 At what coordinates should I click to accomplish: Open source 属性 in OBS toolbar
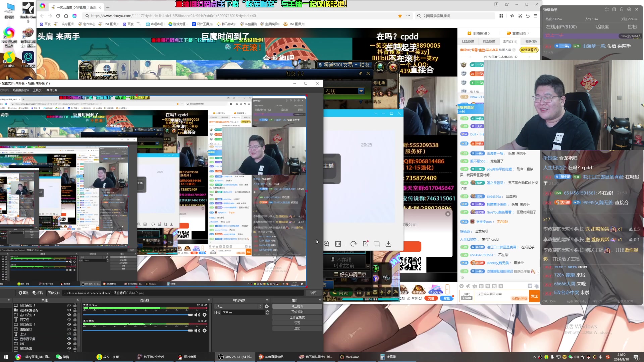pyautogui.click(x=23, y=293)
